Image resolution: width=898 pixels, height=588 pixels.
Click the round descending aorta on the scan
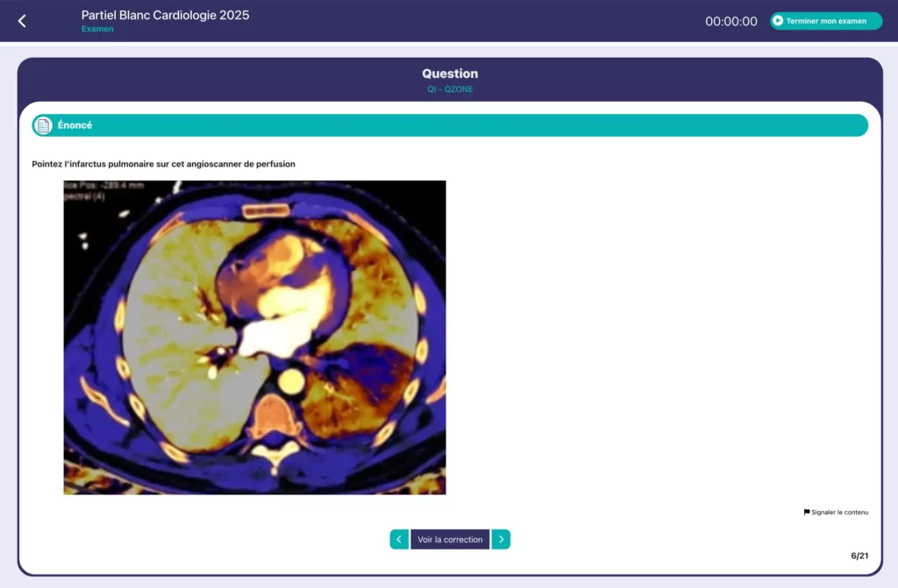(290, 381)
